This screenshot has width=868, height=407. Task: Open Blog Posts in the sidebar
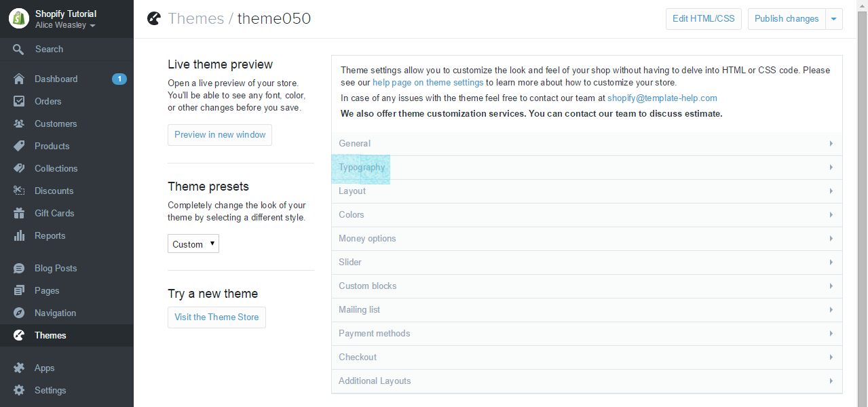(67, 268)
